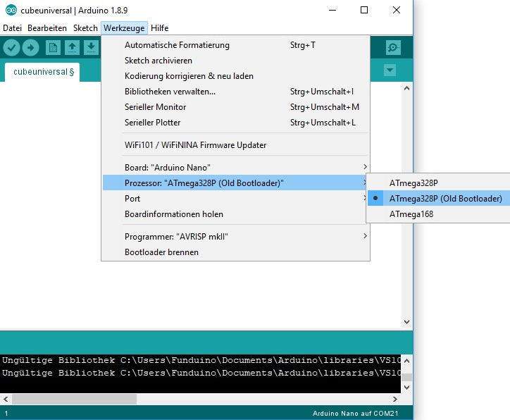The height and width of the screenshot is (420, 510).
Task: Click console scrollbar down arrow
Action: 406,387
